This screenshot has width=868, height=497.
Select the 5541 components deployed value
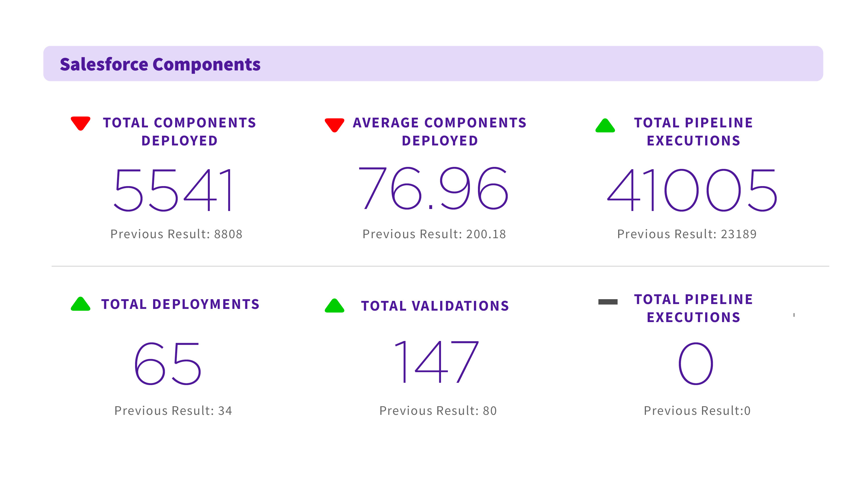[174, 190]
